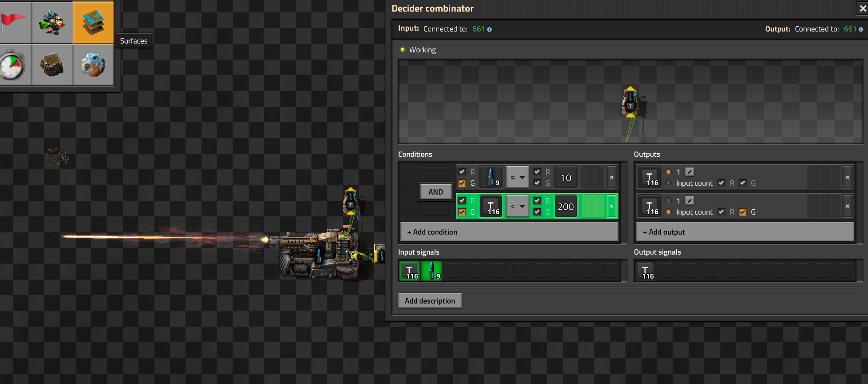Choose constant 1 radio in second output
The width and height of the screenshot is (868, 384).
coord(668,200)
